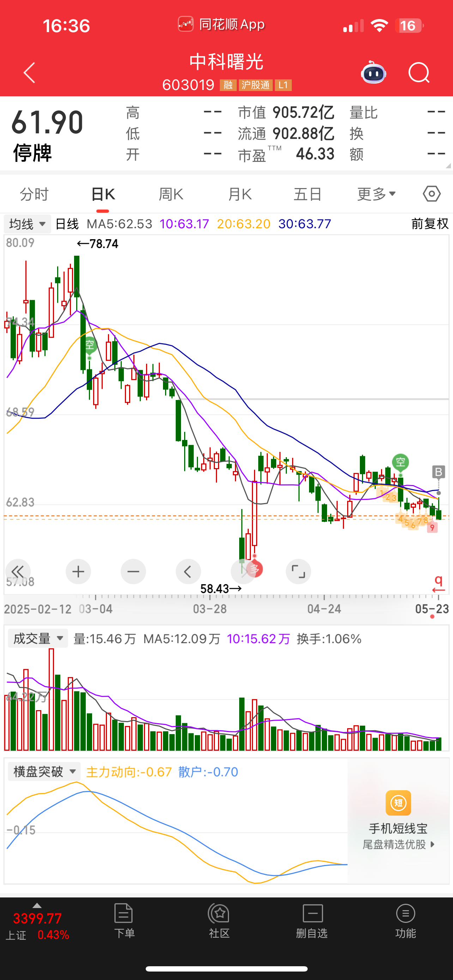Viewport: 453px width, 980px height.
Task: Tap the double-left scroll chart button
Action: [18, 571]
